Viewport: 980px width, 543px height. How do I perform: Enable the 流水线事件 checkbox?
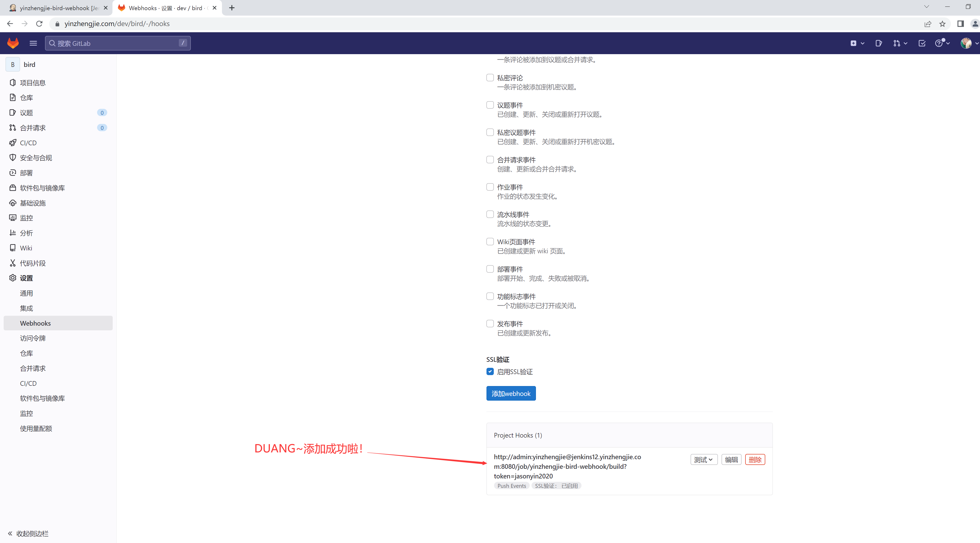point(490,214)
